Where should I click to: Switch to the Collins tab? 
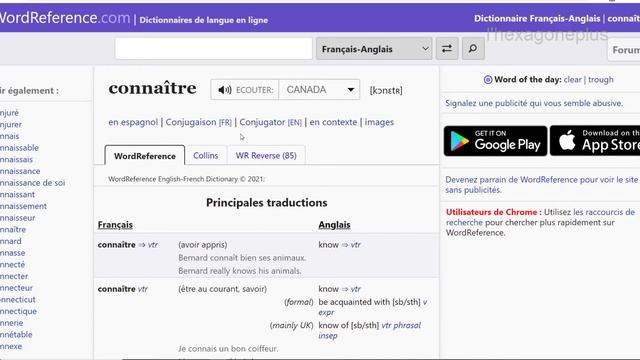click(x=206, y=156)
